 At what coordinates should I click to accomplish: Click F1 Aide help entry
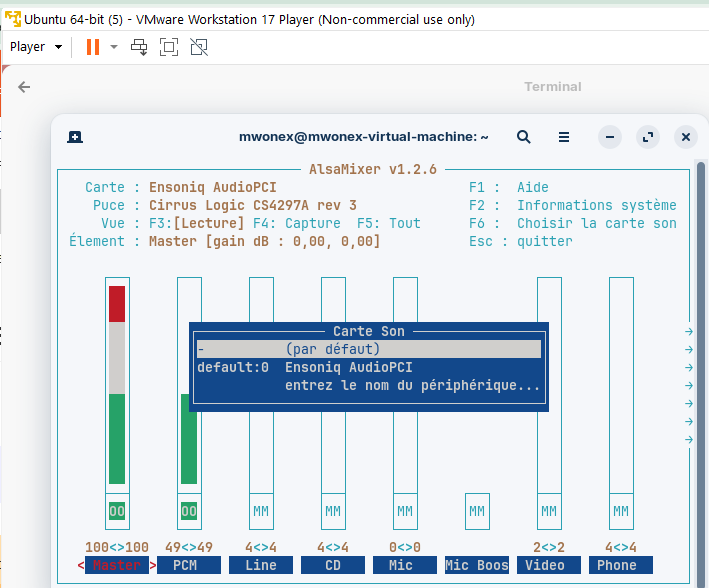point(509,187)
